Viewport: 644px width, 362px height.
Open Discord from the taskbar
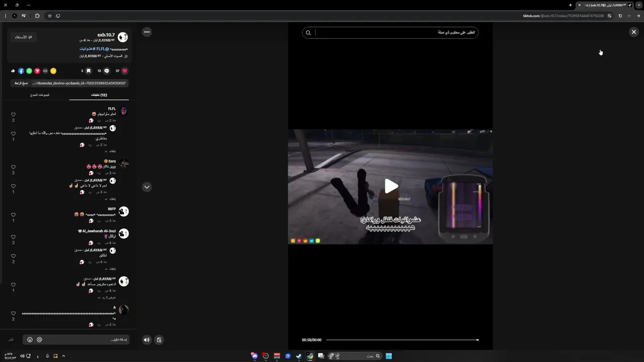point(255,356)
